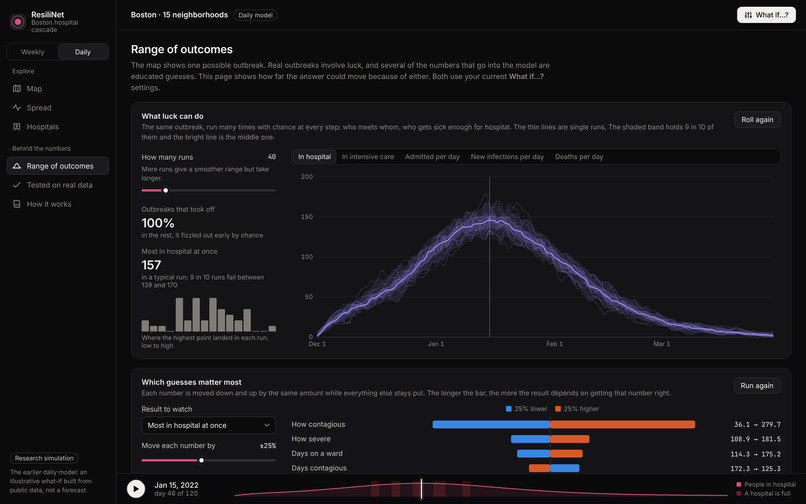The height and width of the screenshot is (504, 806).
Task: Click the Daily model badge
Action: tap(255, 15)
